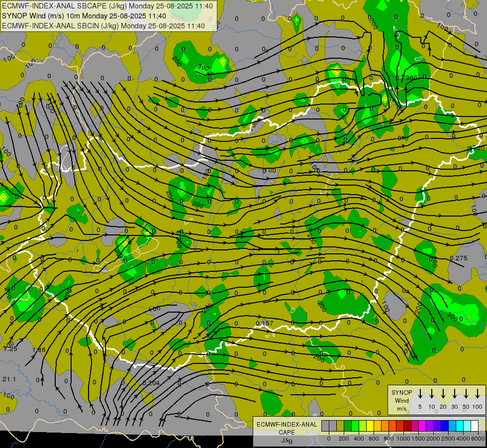
Task: Choose the amber swatch right of 600
Action: tap(378, 426)
